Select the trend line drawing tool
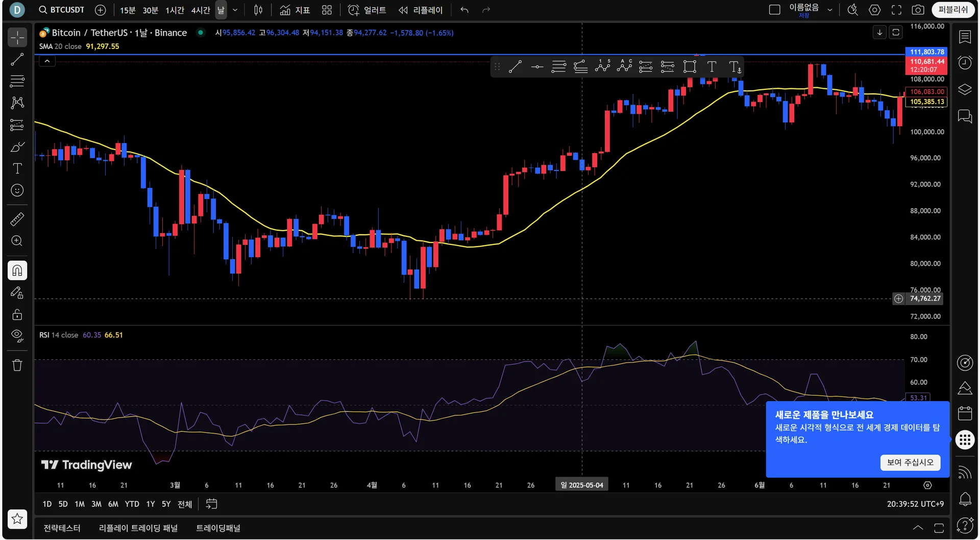Viewport: 980px width, 540px height. pos(17,59)
